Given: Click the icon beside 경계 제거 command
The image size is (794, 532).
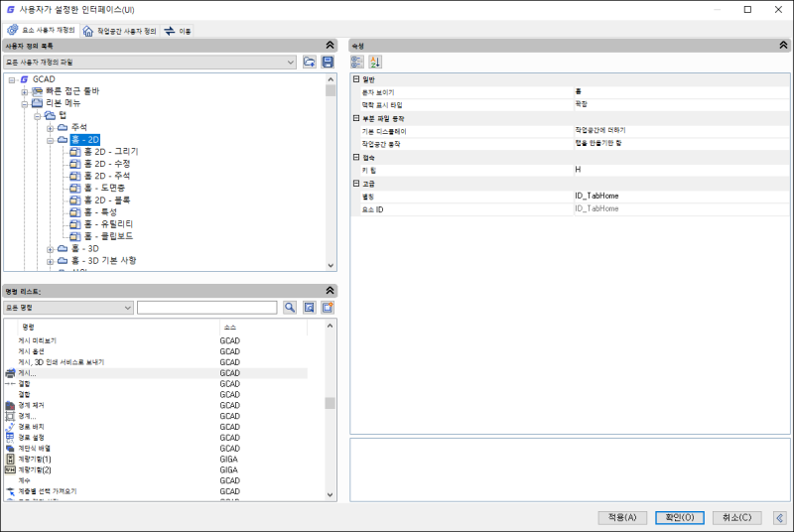Looking at the screenshot, I should coord(10,406).
